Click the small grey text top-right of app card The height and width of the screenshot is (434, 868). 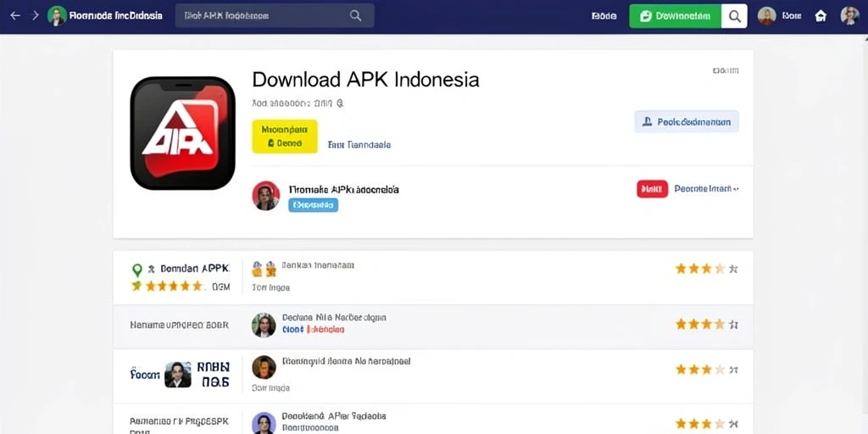726,70
